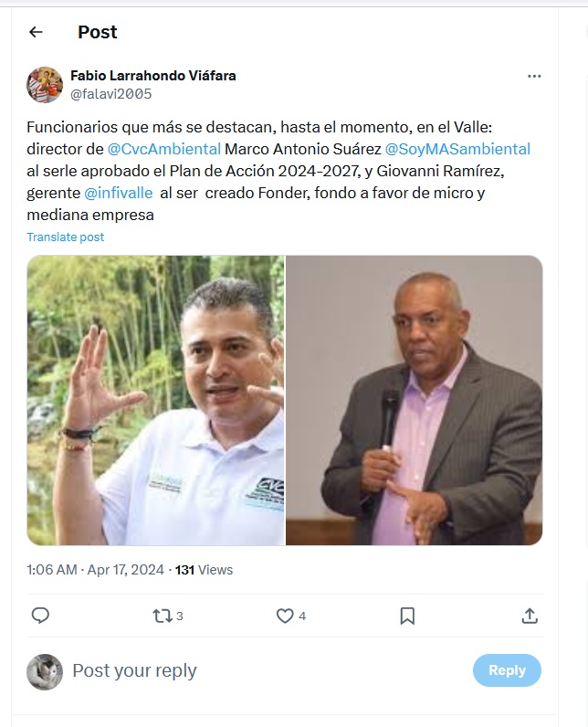Screen dimensions: 588x727
Task: Click the @falavi2005 handle
Action: click(111, 94)
